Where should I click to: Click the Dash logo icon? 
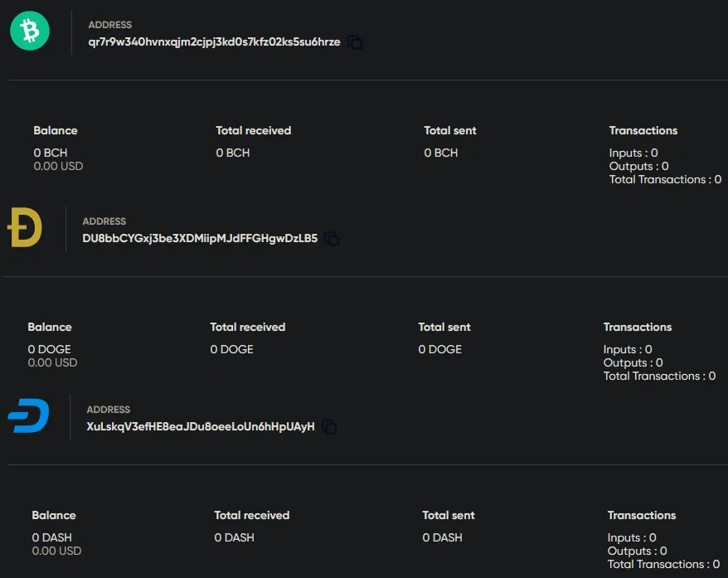click(28, 415)
